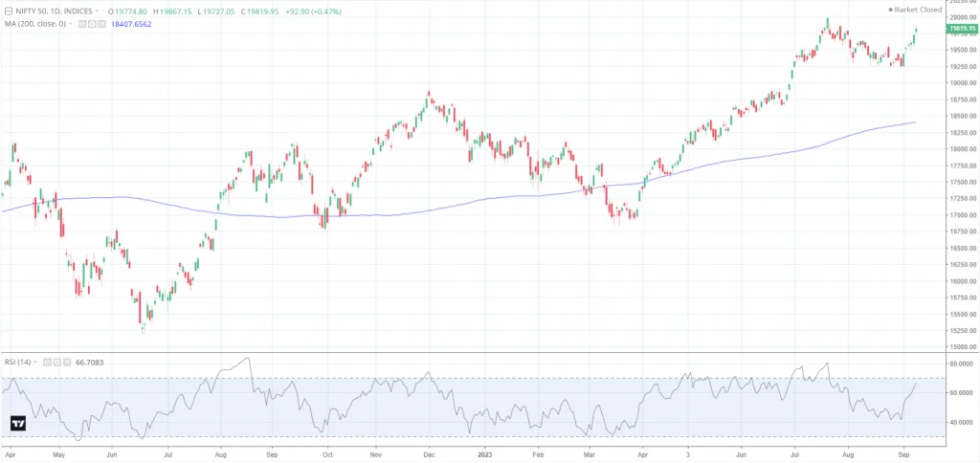Hide the MA indicator with its eye icon

pyautogui.click(x=82, y=24)
